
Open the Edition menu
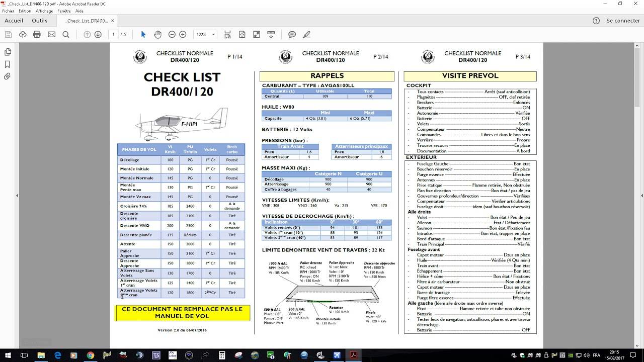point(25,11)
